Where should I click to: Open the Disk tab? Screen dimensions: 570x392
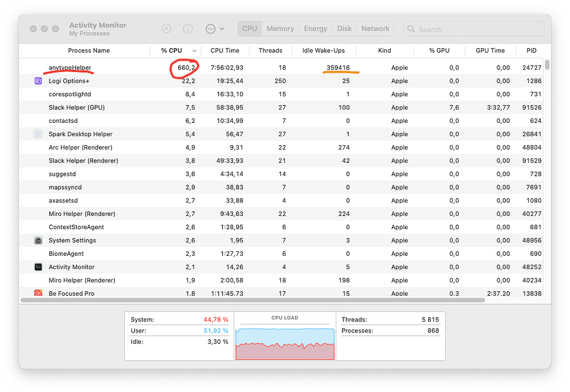click(344, 28)
